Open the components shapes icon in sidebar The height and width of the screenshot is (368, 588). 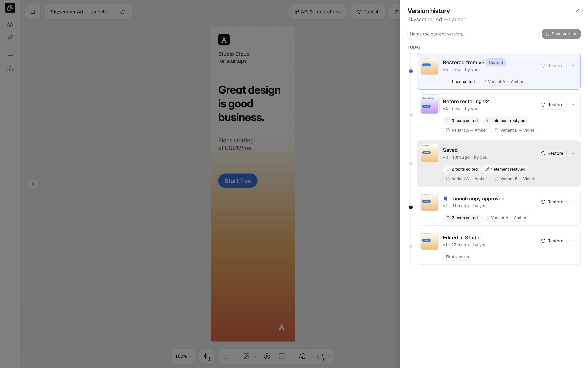coord(10,69)
